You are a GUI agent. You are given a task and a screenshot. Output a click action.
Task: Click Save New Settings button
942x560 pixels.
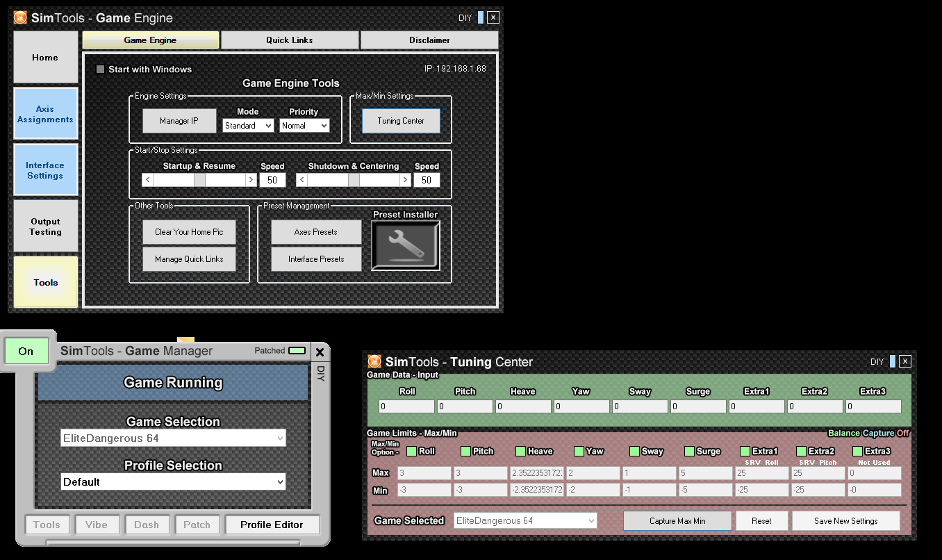(846, 521)
